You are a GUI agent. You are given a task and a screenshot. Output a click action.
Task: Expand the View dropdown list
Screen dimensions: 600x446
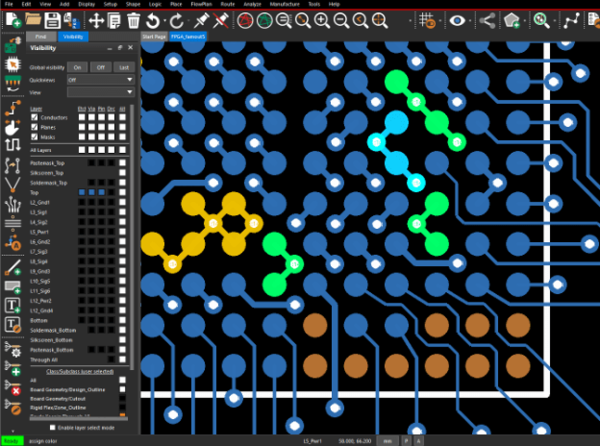pyautogui.click(x=101, y=92)
